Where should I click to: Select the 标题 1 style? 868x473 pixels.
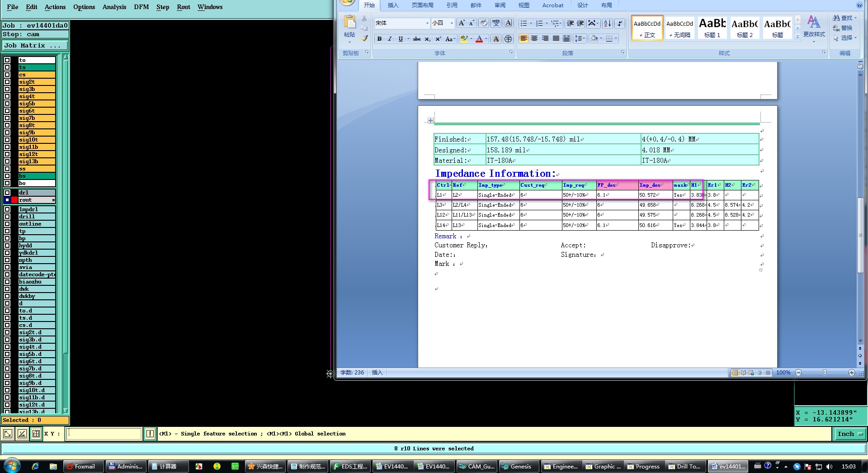coord(712,28)
